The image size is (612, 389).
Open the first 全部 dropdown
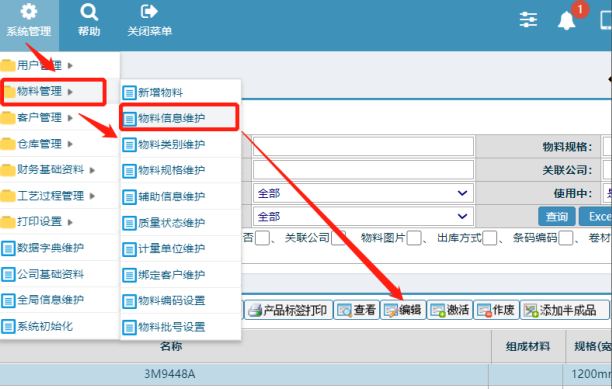click(x=363, y=193)
